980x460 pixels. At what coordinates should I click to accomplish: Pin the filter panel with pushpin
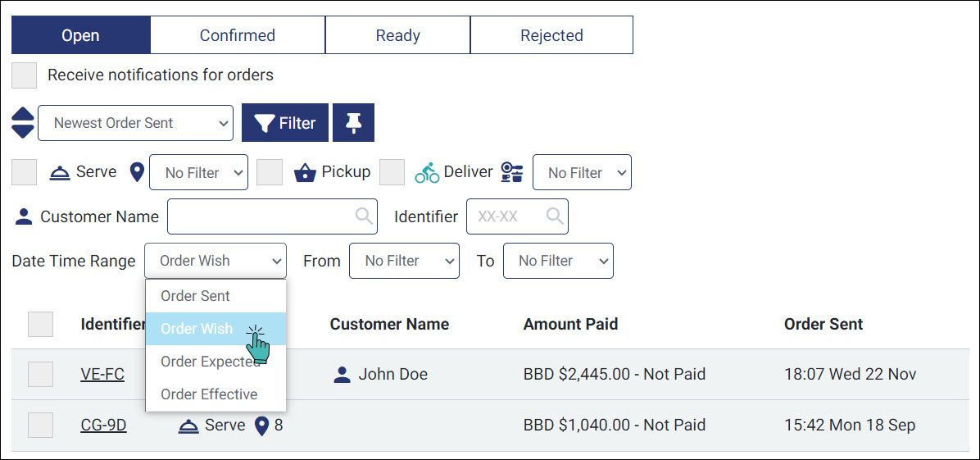click(x=354, y=123)
